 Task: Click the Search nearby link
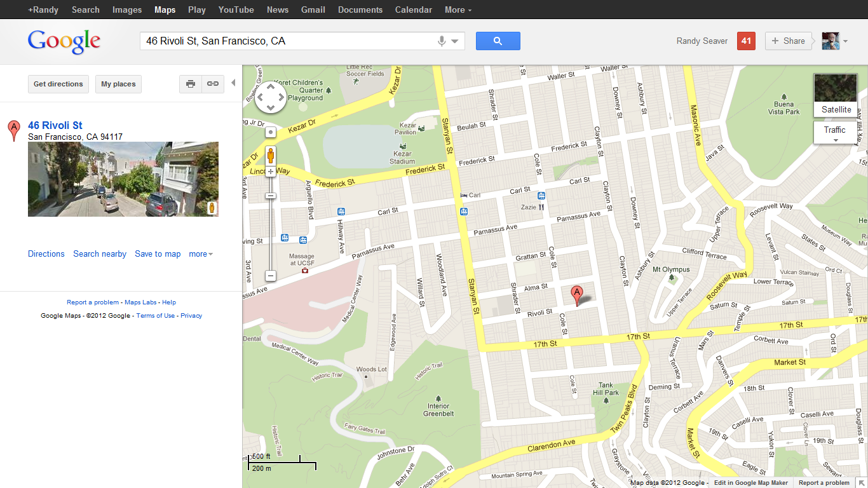click(100, 254)
